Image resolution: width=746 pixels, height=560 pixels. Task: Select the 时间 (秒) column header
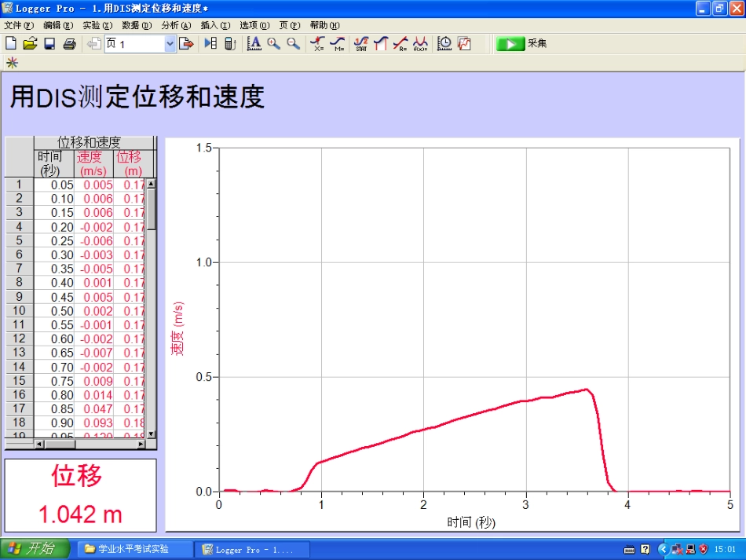(54, 163)
